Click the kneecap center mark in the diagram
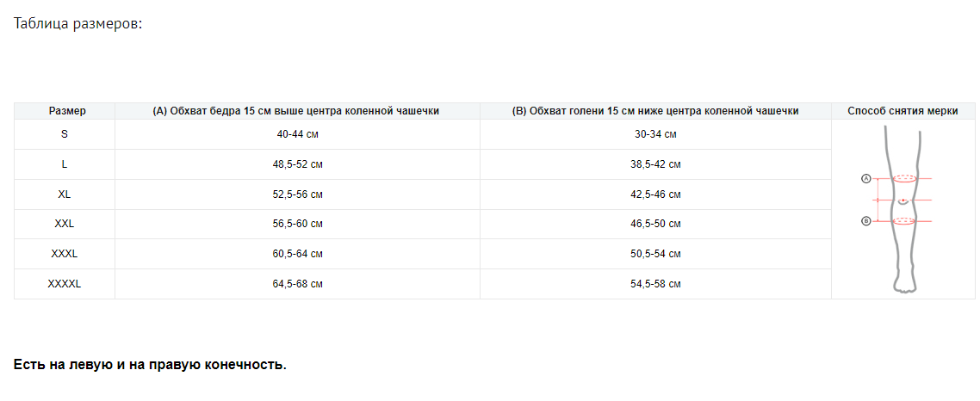The height and width of the screenshot is (401, 980). pyautogui.click(x=902, y=200)
